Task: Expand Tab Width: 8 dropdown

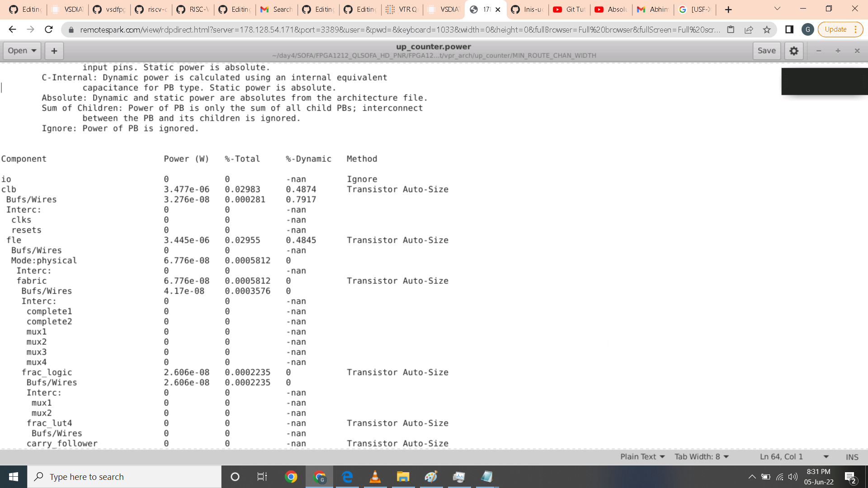Action: [x=702, y=457]
